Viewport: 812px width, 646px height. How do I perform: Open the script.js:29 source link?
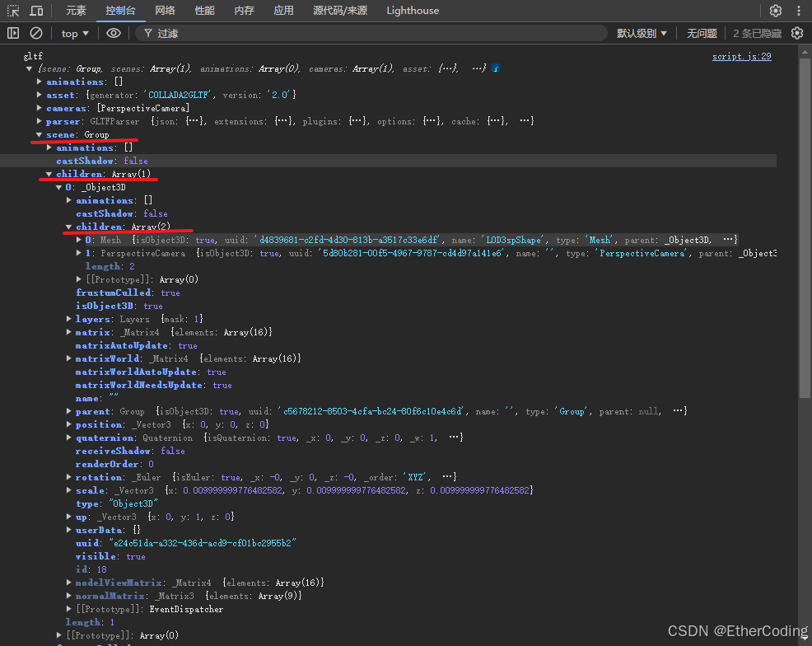741,56
